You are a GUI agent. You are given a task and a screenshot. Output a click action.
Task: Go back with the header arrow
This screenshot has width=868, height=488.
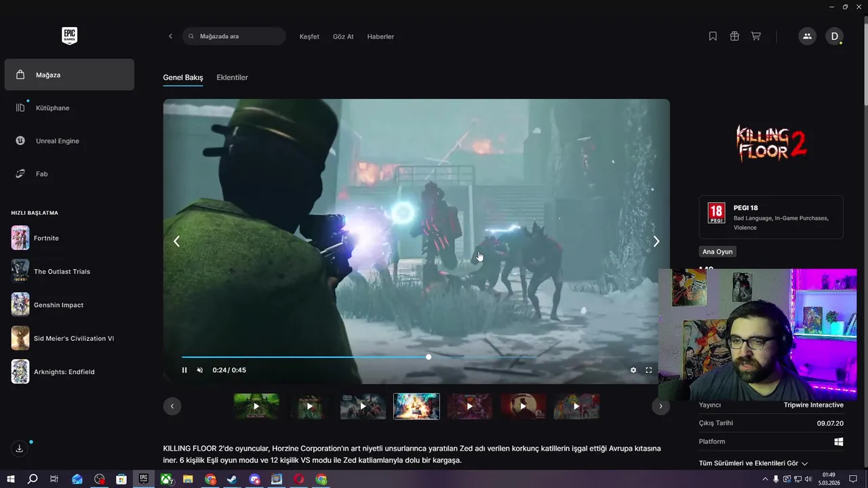[x=170, y=37]
